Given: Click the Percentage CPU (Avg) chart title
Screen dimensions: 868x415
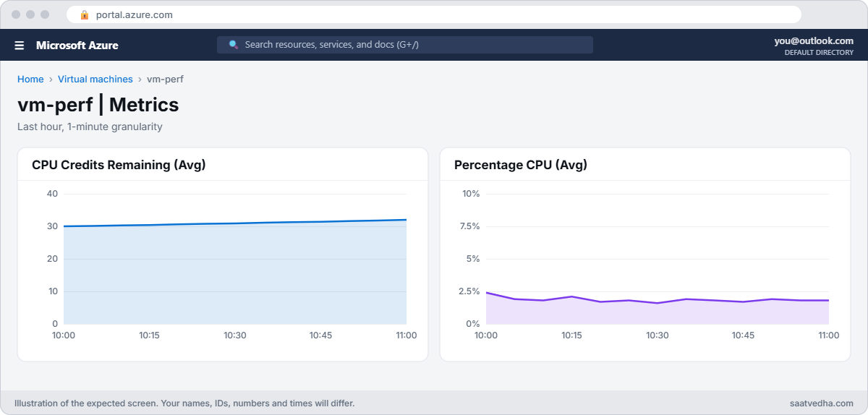Looking at the screenshot, I should coord(521,165).
